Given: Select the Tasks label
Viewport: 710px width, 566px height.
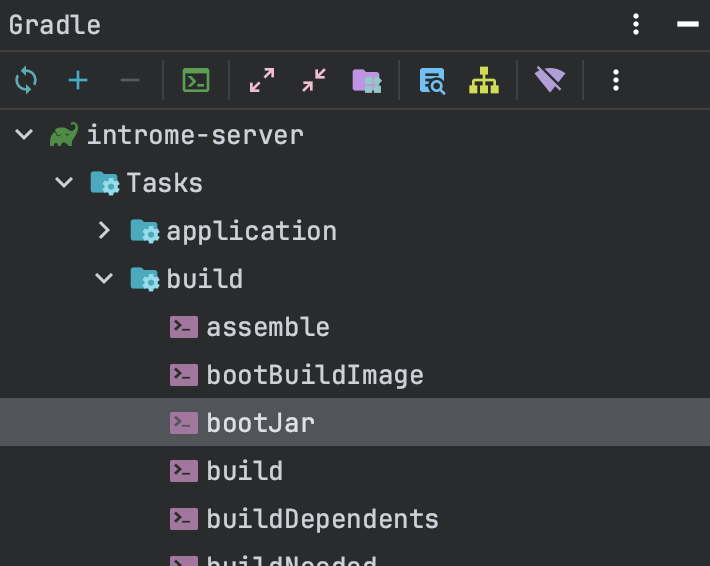Looking at the screenshot, I should click(165, 183).
